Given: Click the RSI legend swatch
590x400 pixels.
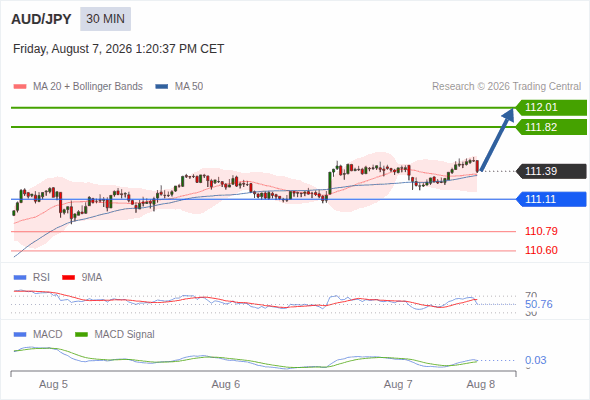Looking at the screenshot, I should pos(20,278).
